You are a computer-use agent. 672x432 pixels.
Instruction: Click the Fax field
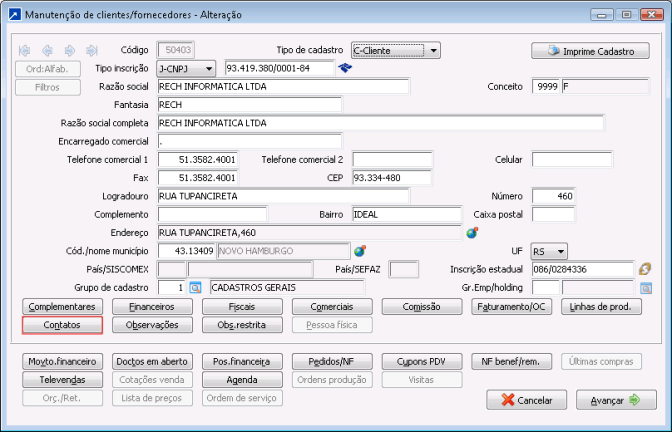pyautogui.click(x=198, y=178)
